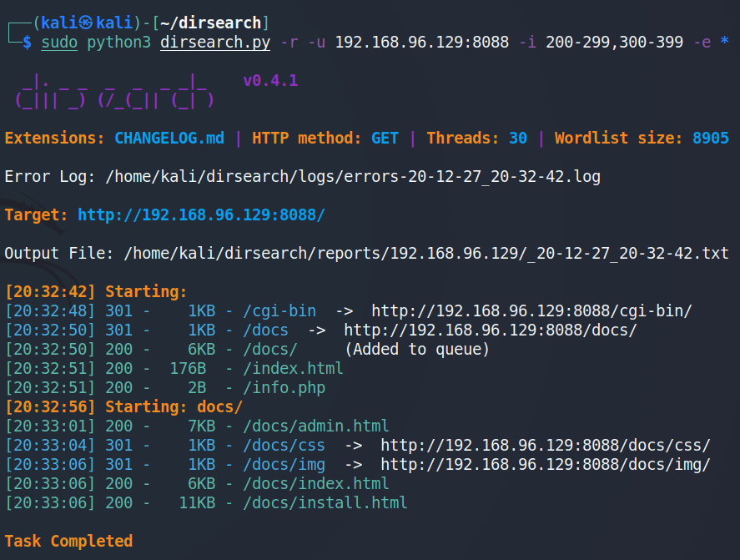Open the docs/css/ redirect URL
This screenshot has width=740, height=560.
tap(546, 445)
